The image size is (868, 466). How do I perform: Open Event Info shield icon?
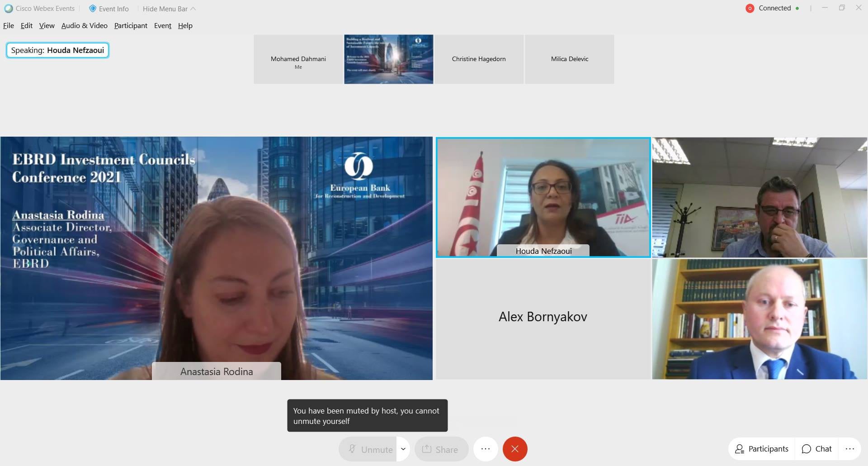click(92, 9)
